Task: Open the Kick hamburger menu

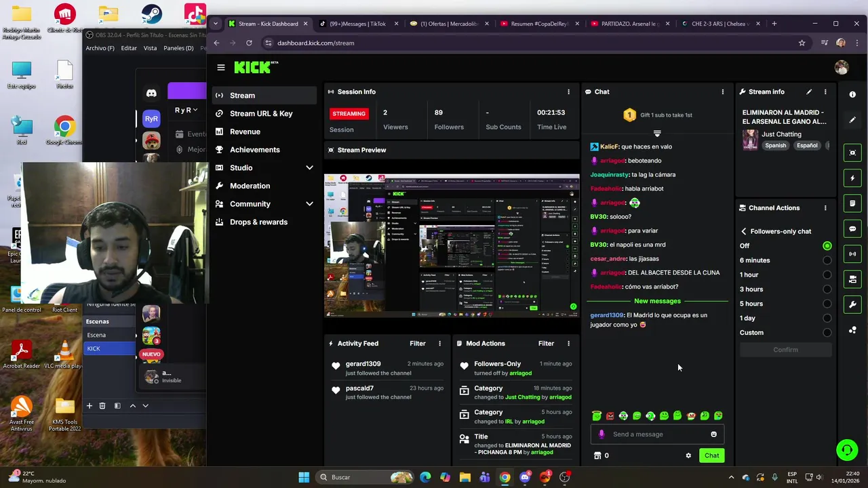Action: coord(220,67)
